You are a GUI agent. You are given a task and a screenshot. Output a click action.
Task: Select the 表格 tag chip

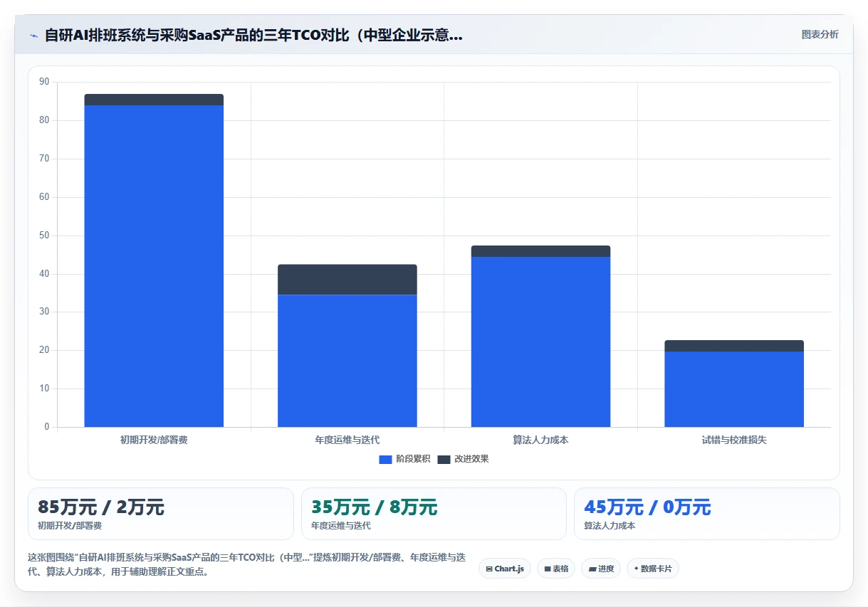click(556, 569)
